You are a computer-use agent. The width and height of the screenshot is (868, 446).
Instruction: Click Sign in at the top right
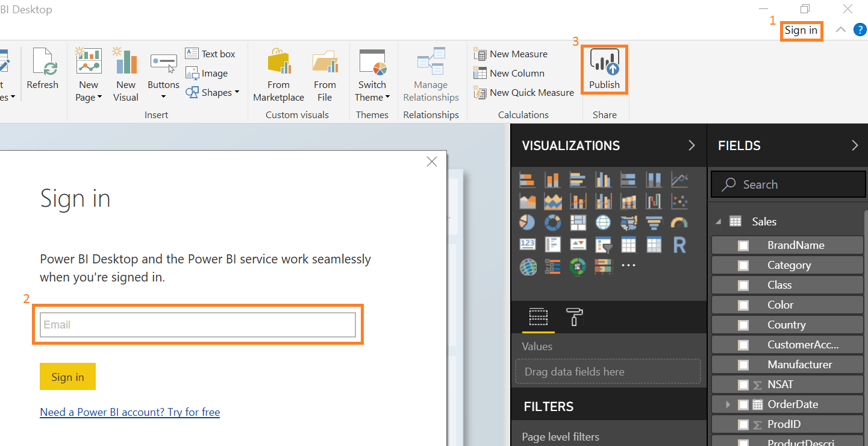coord(801,30)
